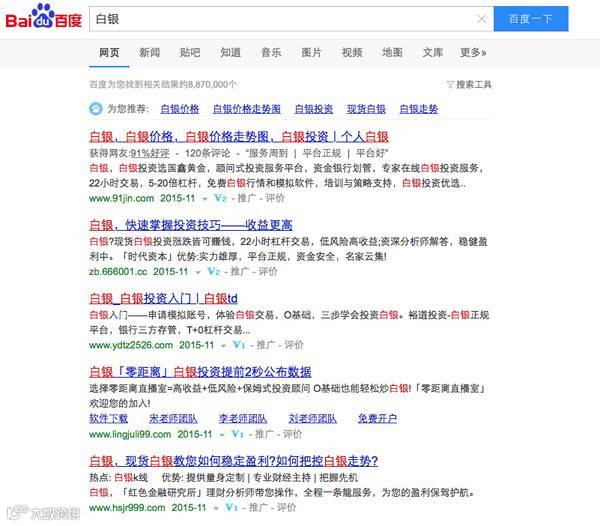
Task: Click 评价 on the zb.666001.cc result
Action: 267,272
